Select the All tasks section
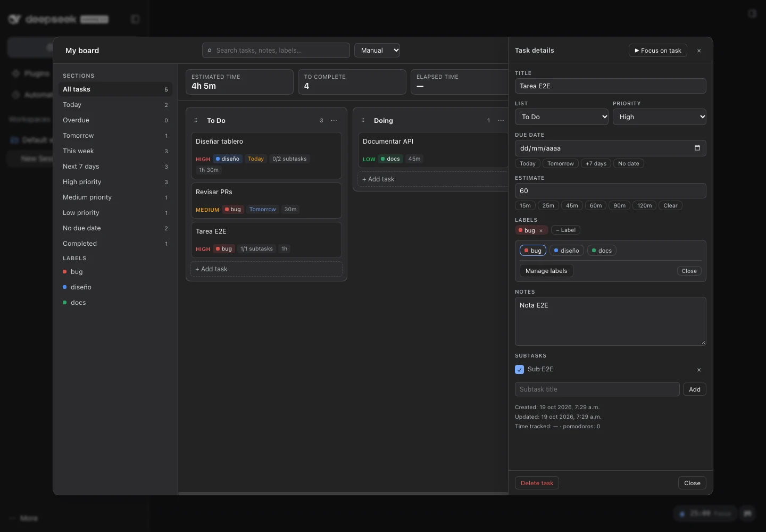The height and width of the screenshot is (532, 766). pos(115,89)
